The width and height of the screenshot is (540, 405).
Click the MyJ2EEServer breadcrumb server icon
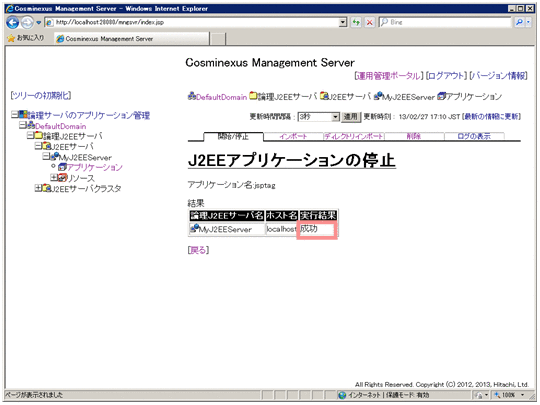(378, 96)
